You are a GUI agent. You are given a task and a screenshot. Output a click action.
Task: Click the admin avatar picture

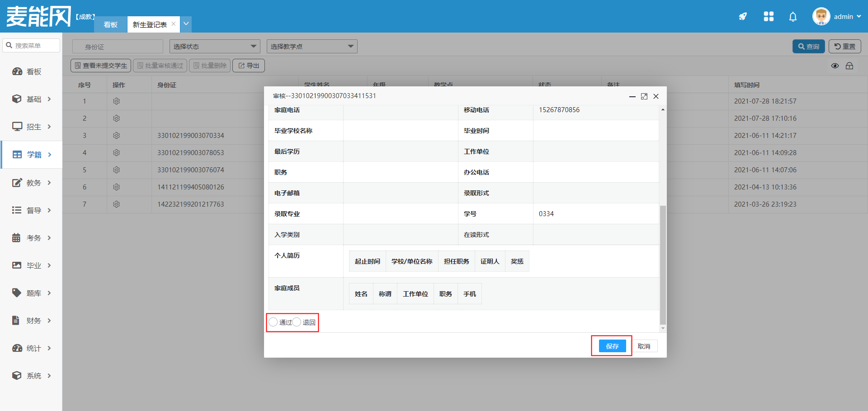pos(821,17)
